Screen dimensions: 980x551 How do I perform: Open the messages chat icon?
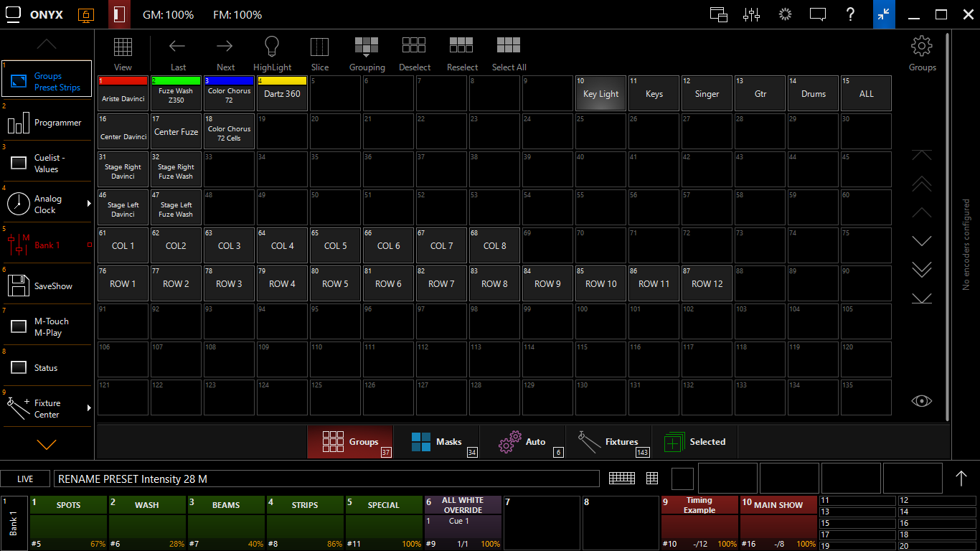(x=817, y=14)
